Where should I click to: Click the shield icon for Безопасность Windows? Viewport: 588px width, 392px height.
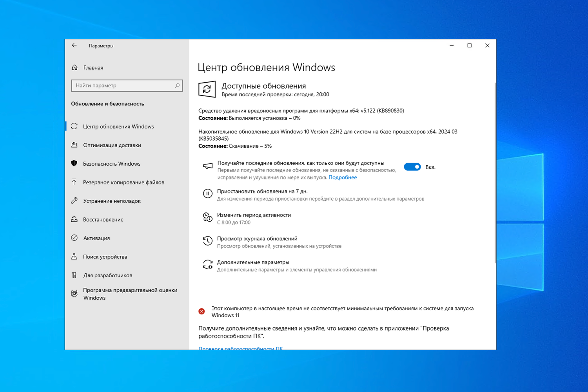point(74,163)
